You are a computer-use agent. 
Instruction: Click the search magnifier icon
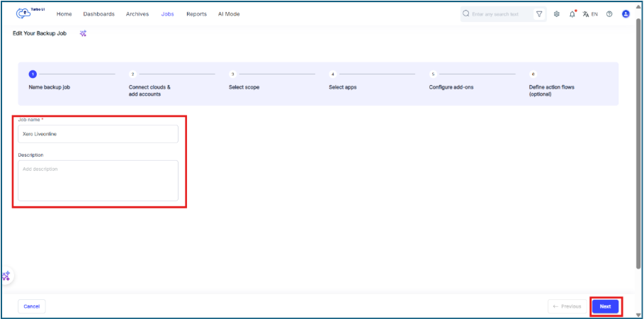point(465,13)
